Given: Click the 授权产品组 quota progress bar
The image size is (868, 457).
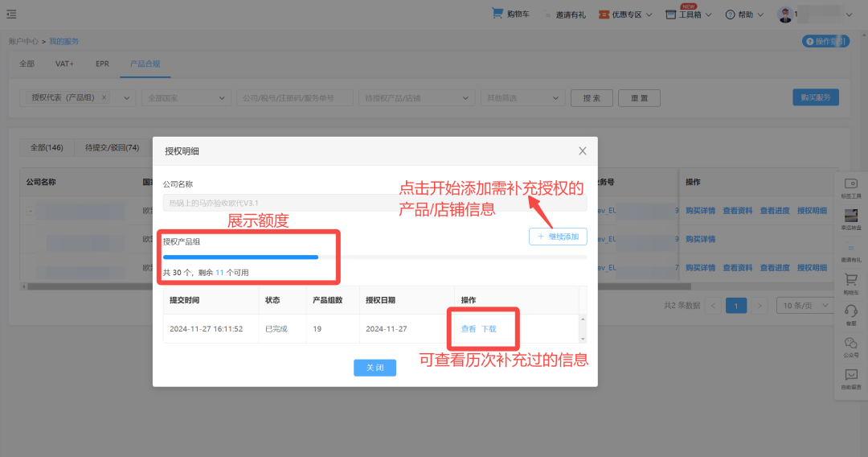Looking at the screenshot, I should pos(375,257).
